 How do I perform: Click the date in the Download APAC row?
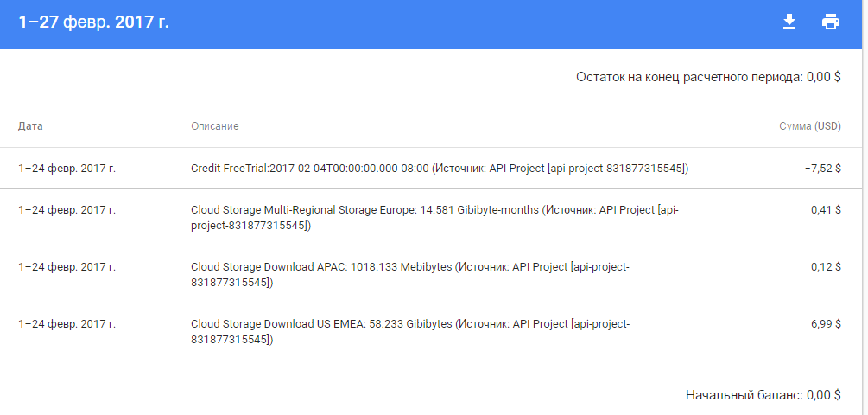(67, 266)
